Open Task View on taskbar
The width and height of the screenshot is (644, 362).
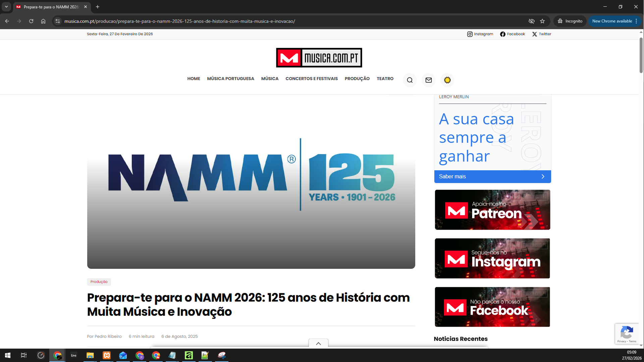[x=24, y=355]
